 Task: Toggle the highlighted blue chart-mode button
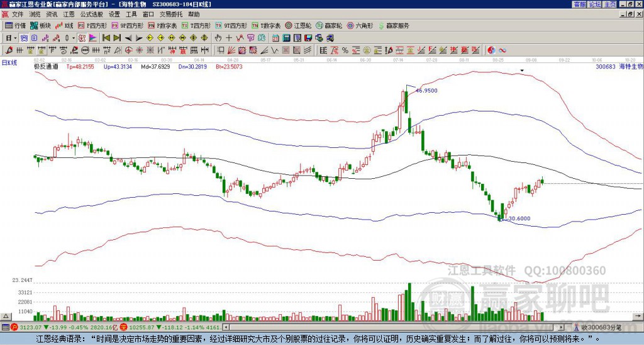tap(24, 38)
